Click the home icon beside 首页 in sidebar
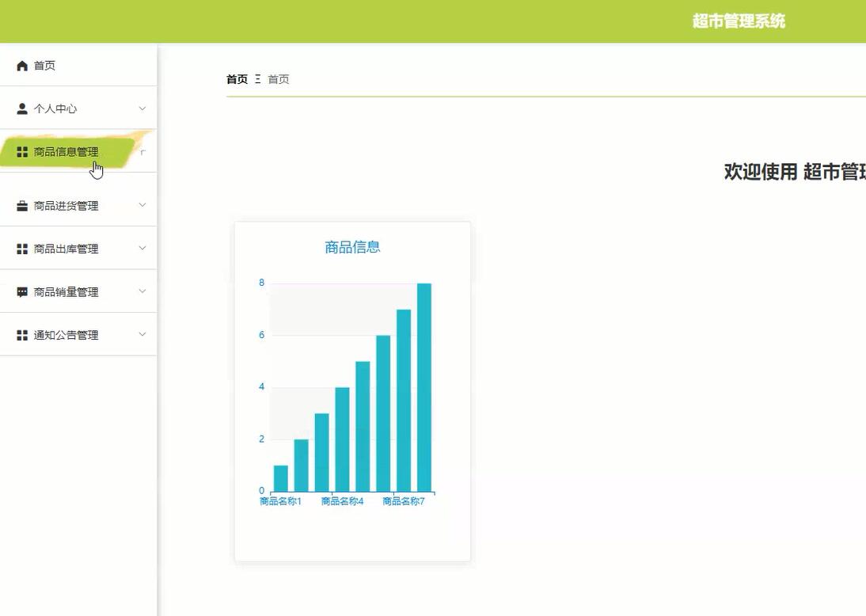The image size is (866, 616). coord(22,66)
